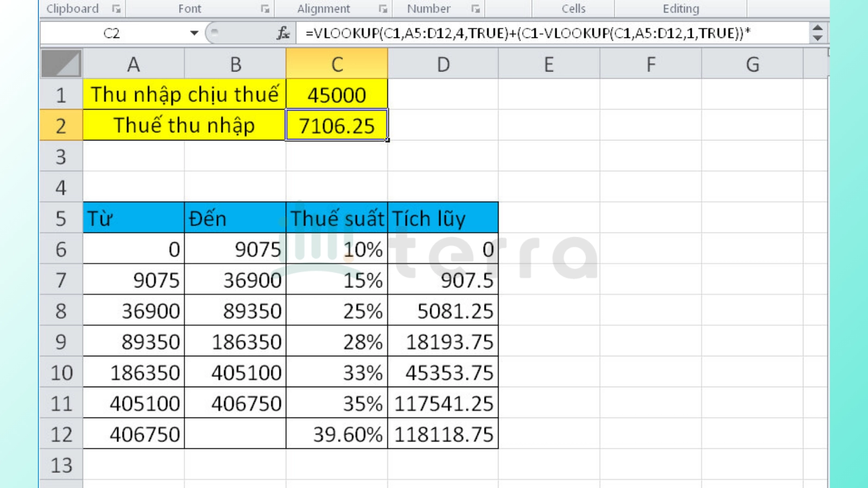The width and height of the screenshot is (868, 488).
Task: Select cell with tax rate 33%
Action: [x=337, y=373]
